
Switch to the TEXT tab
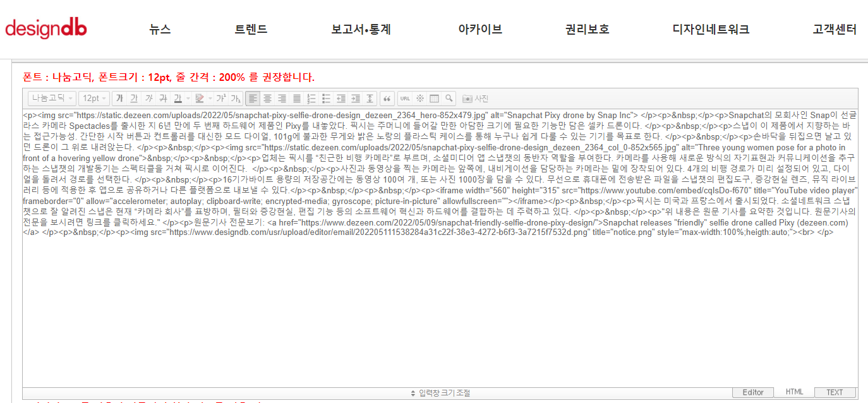coord(835,392)
